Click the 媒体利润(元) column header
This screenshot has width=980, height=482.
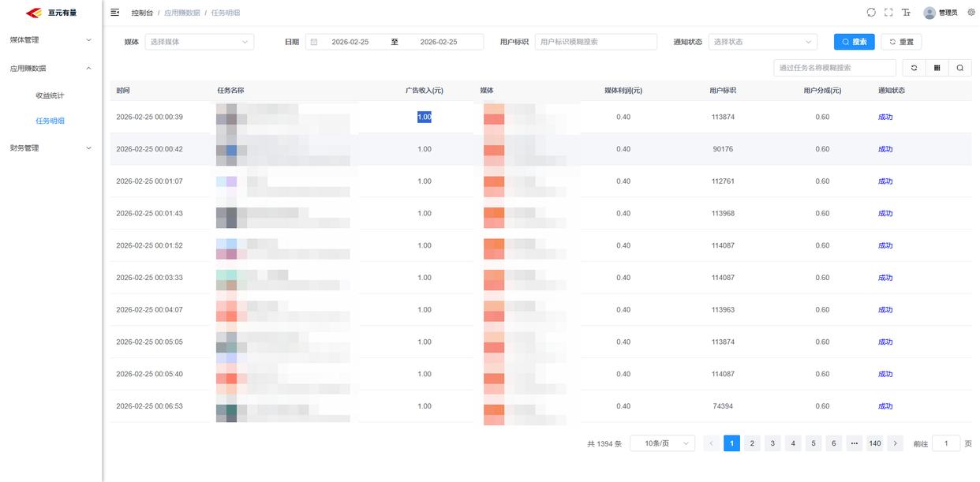(x=623, y=91)
